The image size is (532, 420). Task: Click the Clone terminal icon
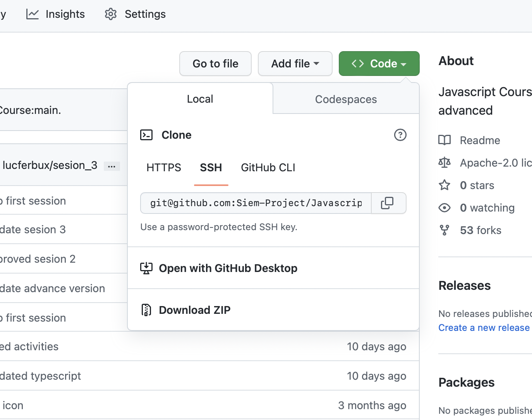click(146, 135)
